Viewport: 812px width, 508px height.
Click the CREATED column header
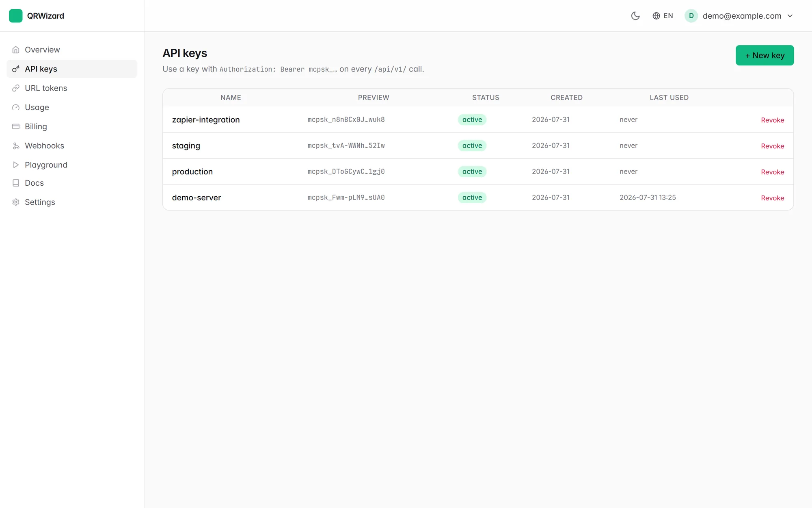[x=566, y=98]
